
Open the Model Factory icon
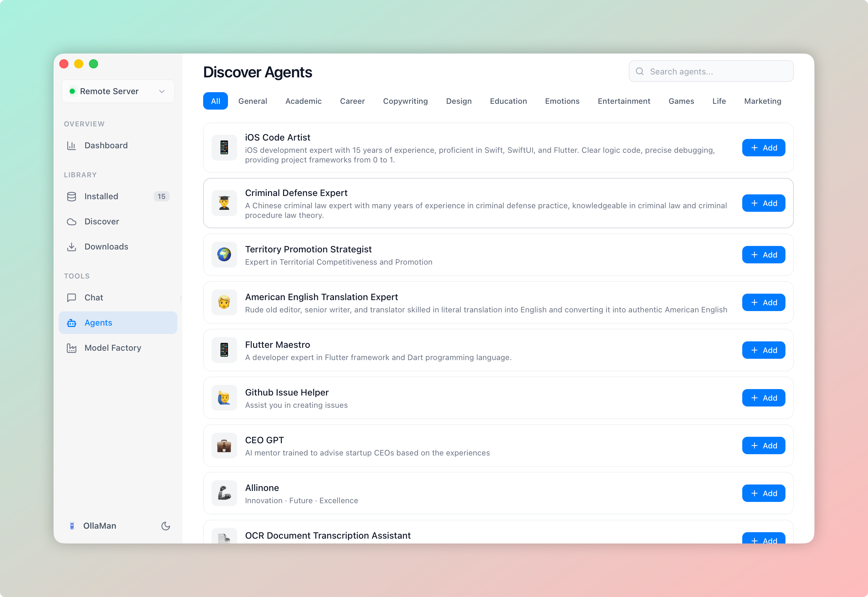pyautogui.click(x=72, y=348)
